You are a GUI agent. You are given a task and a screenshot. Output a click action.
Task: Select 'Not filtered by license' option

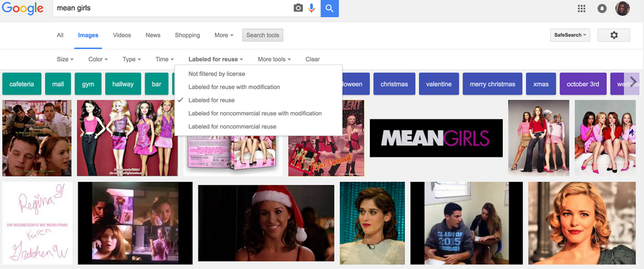tap(216, 74)
